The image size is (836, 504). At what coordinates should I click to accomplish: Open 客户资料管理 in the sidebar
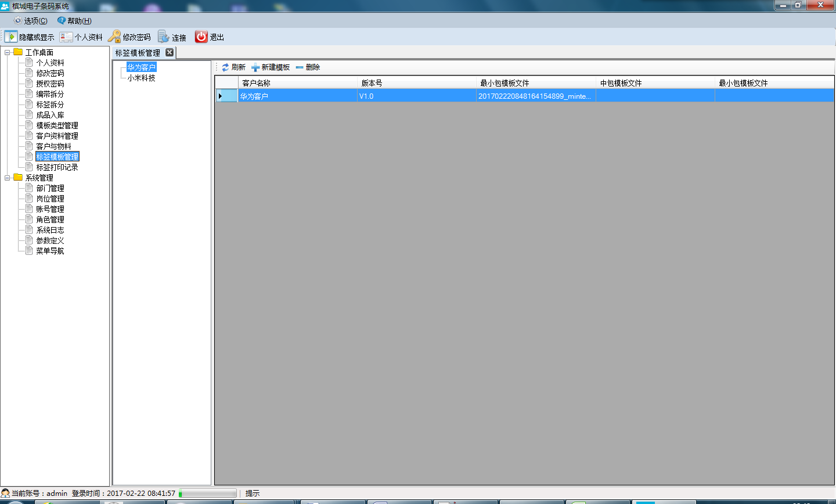click(x=57, y=136)
